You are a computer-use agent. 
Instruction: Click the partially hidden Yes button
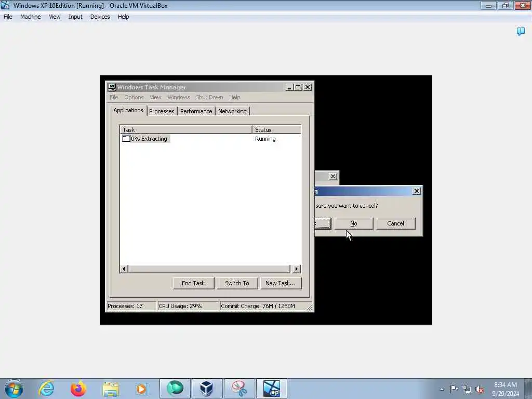(322, 223)
